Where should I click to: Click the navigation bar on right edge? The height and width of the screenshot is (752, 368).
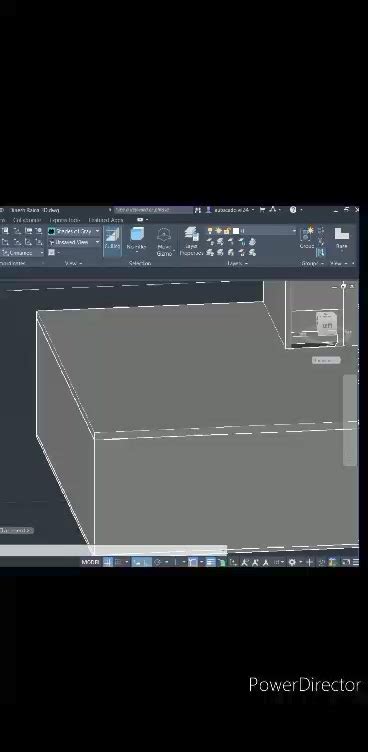(350, 420)
